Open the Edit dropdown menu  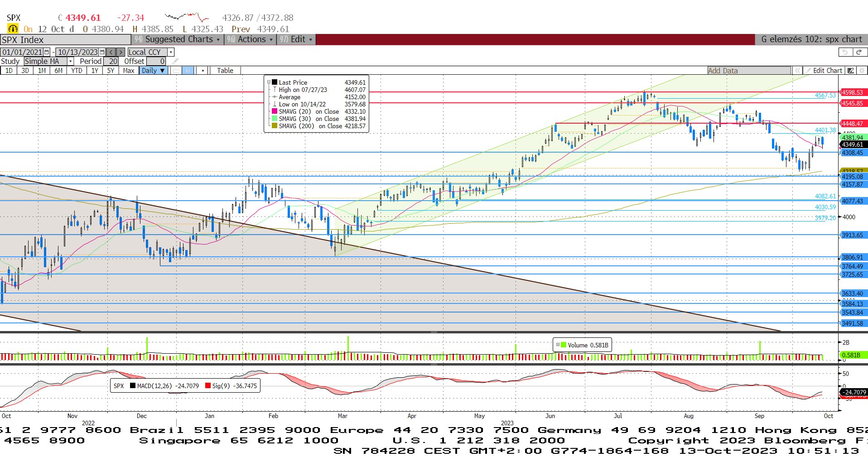tap(296, 39)
